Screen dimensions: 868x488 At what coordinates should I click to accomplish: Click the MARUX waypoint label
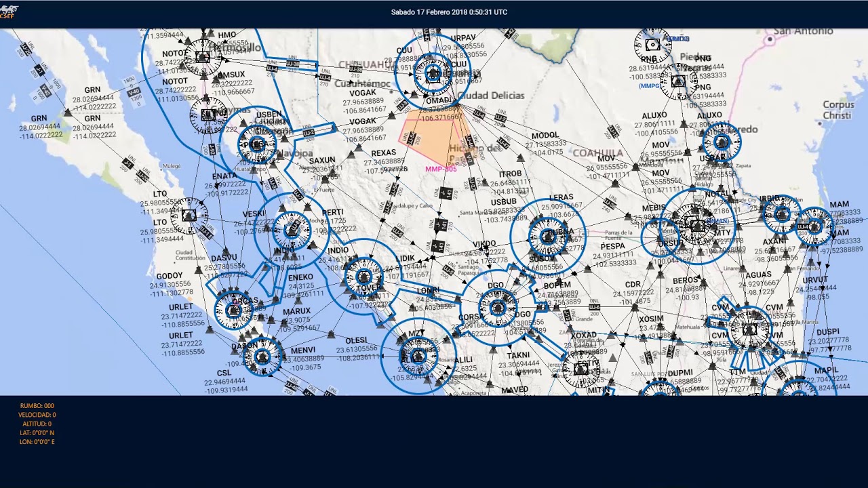296,312
